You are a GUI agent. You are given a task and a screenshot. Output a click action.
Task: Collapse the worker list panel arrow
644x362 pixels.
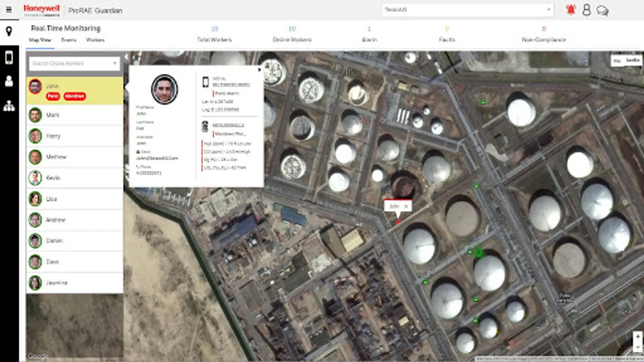(x=126, y=57)
